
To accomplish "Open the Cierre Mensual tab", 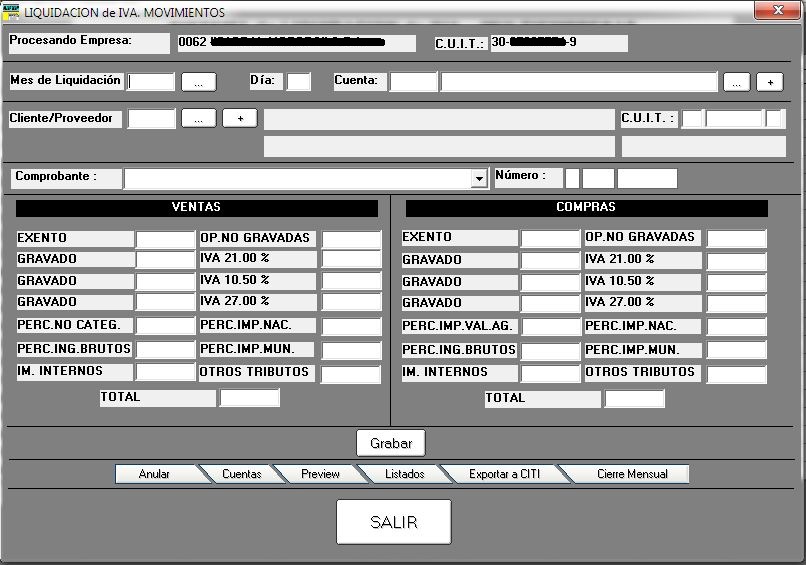I will (632, 474).
